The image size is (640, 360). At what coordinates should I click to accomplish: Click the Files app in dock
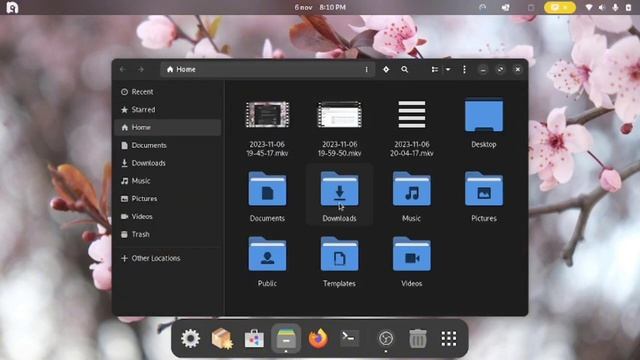coord(286,338)
